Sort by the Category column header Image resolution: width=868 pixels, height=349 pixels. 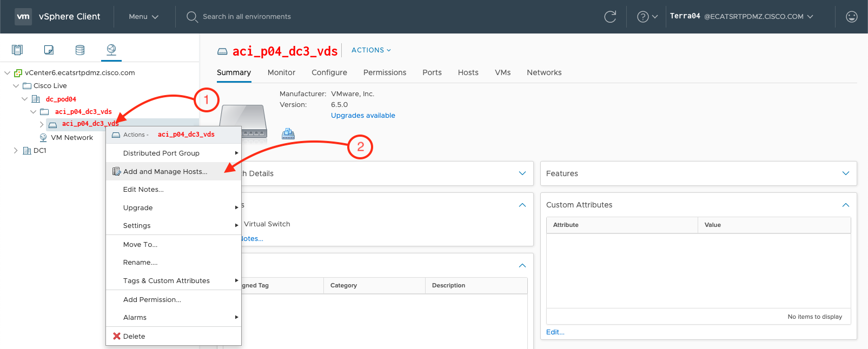pos(374,285)
